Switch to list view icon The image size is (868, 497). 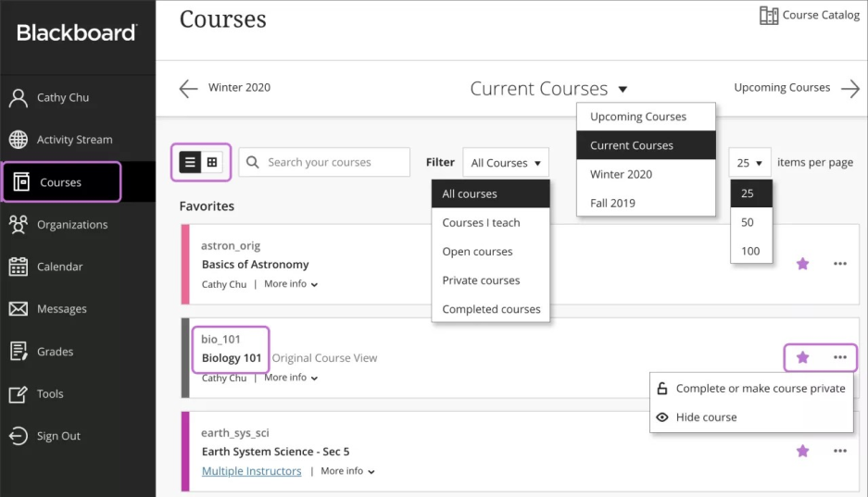point(190,162)
